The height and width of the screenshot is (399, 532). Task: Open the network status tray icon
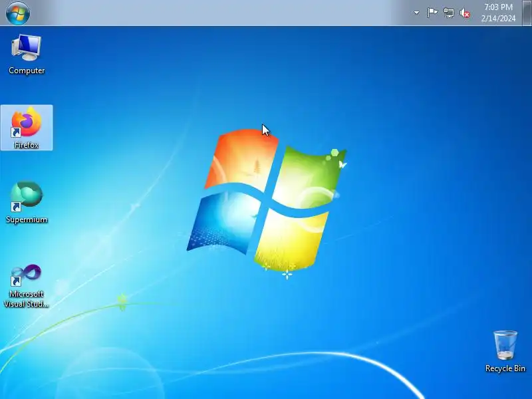click(x=449, y=13)
